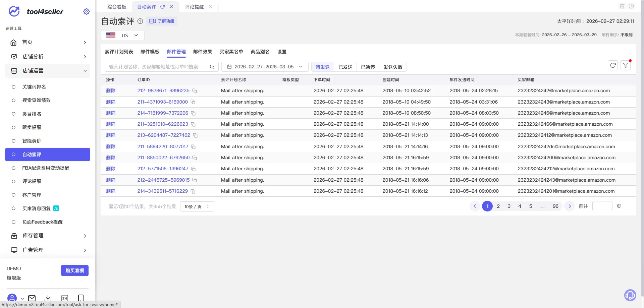Open 买家消息回复 in the sidebar
Screen dimensions: 644x308
click(48, 208)
